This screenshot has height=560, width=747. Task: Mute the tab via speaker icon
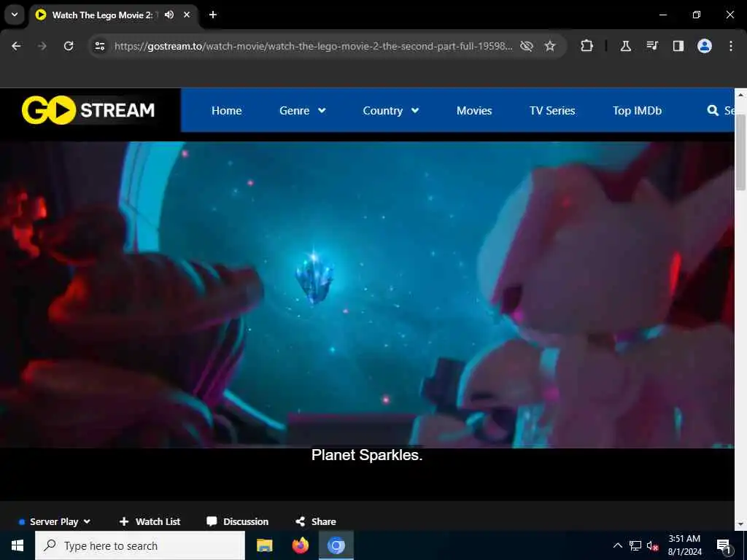point(169,15)
